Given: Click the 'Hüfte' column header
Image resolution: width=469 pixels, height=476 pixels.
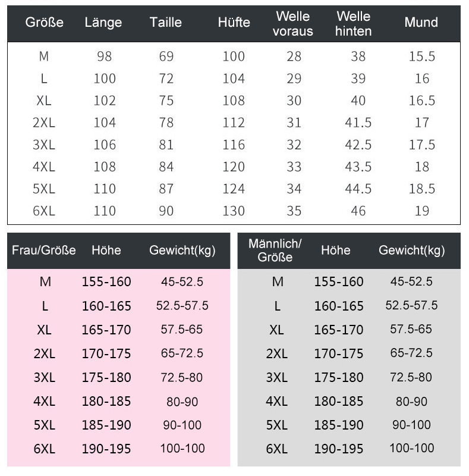Looking at the screenshot, I should 234,23.
